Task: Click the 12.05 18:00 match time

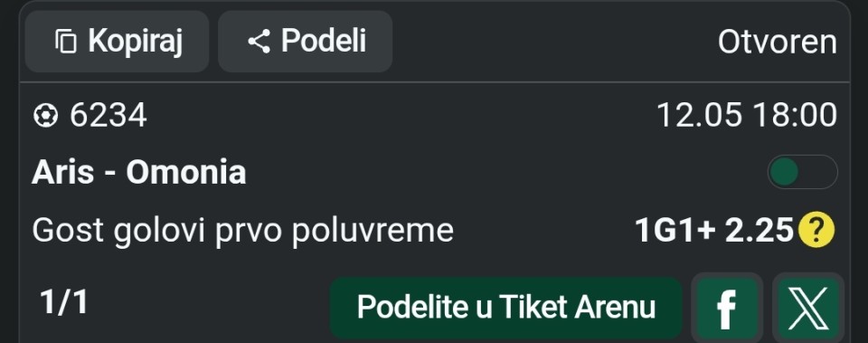Action: pyautogui.click(x=747, y=116)
